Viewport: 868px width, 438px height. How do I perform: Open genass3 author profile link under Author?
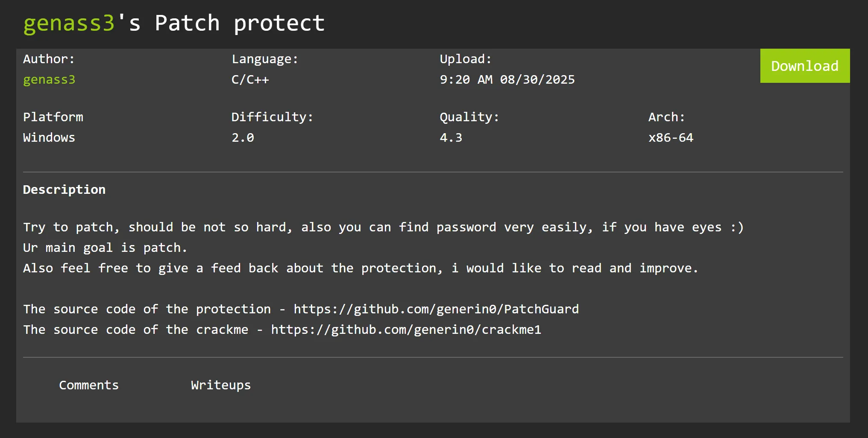(x=49, y=80)
